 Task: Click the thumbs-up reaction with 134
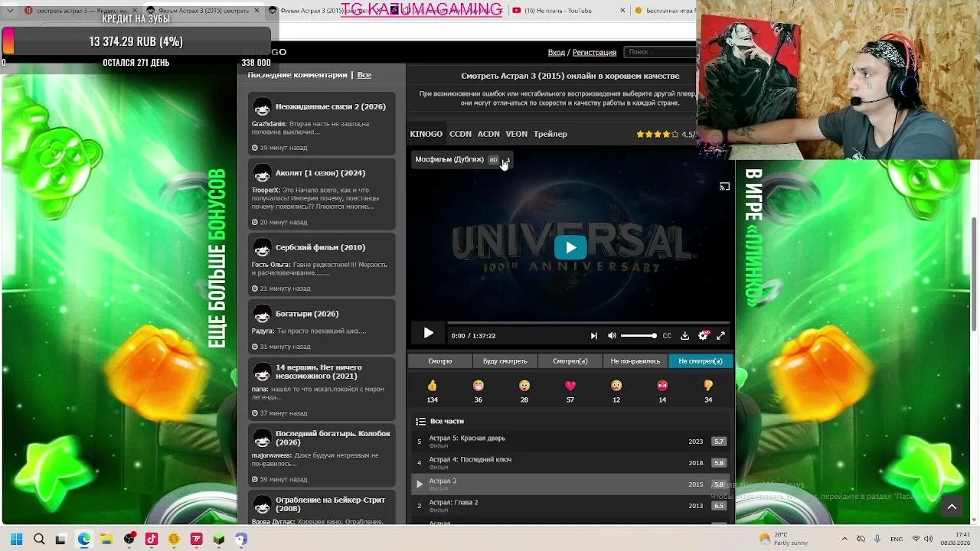point(432,386)
